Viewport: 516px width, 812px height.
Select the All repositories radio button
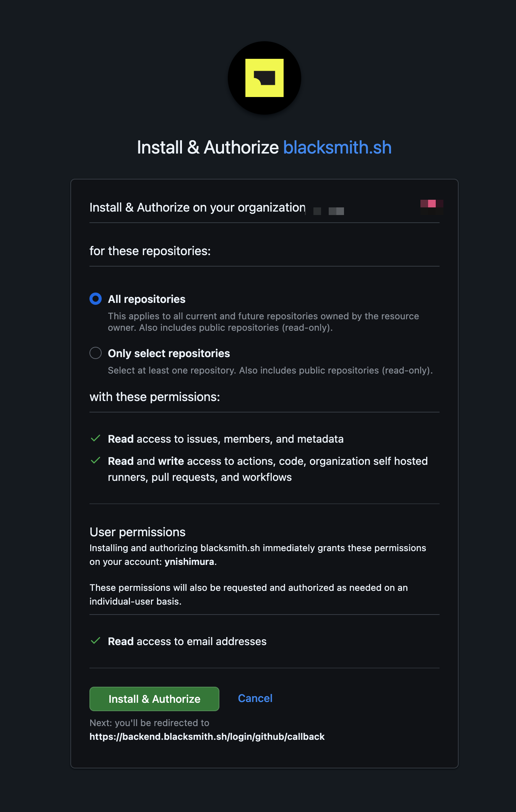(96, 299)
